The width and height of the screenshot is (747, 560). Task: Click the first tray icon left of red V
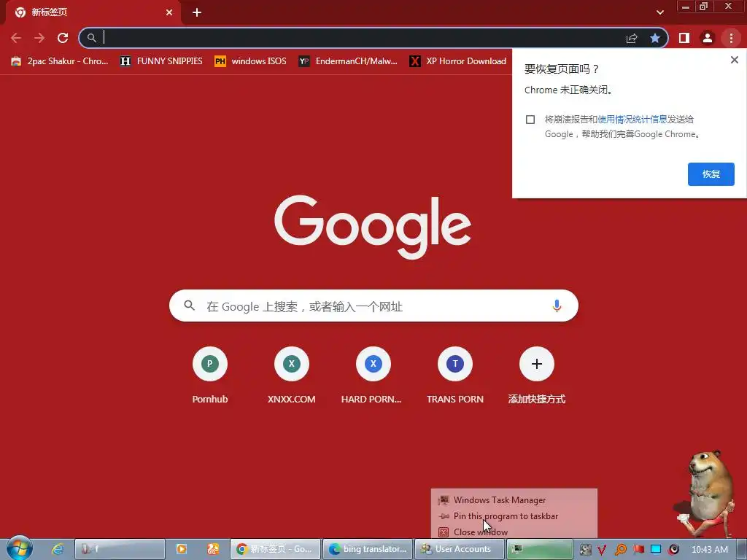coord(585,550)
